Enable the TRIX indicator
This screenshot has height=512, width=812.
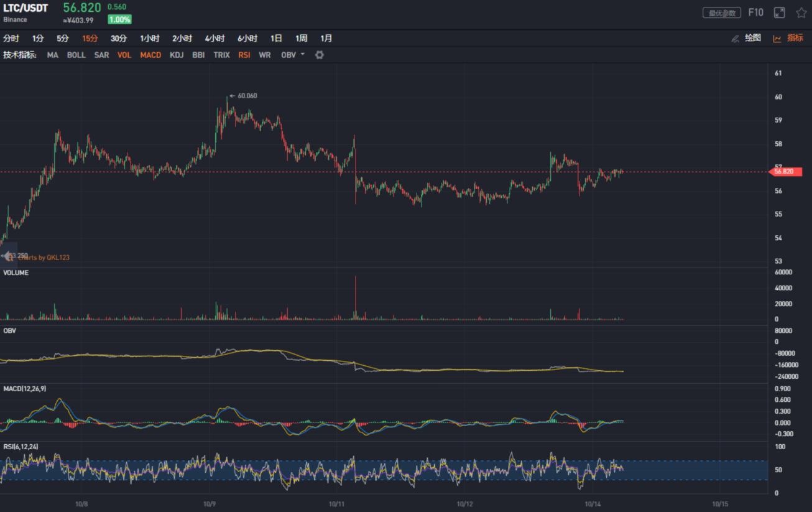tap(221, 55)
